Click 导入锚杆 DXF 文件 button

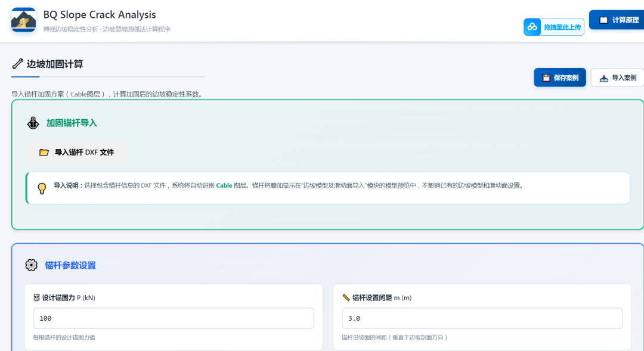click(x=76, y=153)
